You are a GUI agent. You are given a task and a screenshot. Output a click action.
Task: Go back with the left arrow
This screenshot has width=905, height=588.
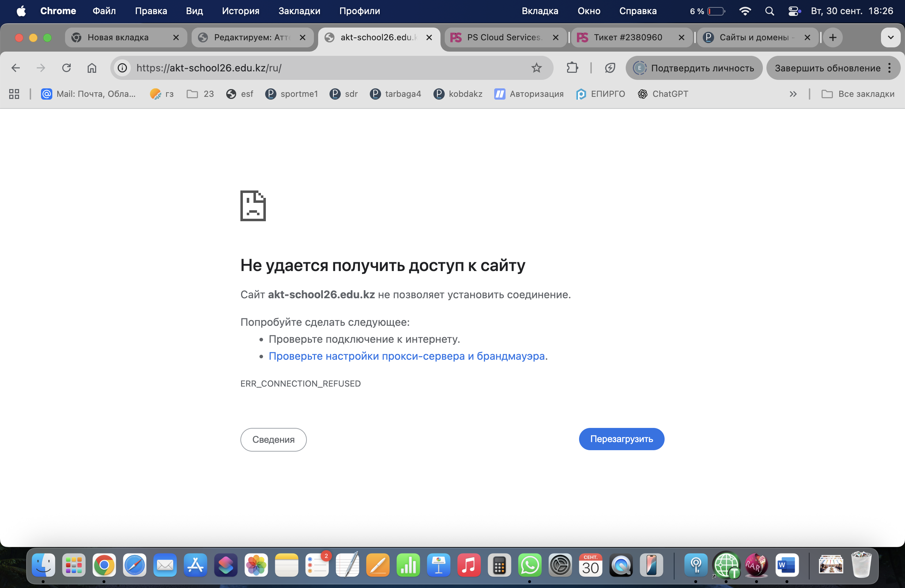(x=16, y=68)
